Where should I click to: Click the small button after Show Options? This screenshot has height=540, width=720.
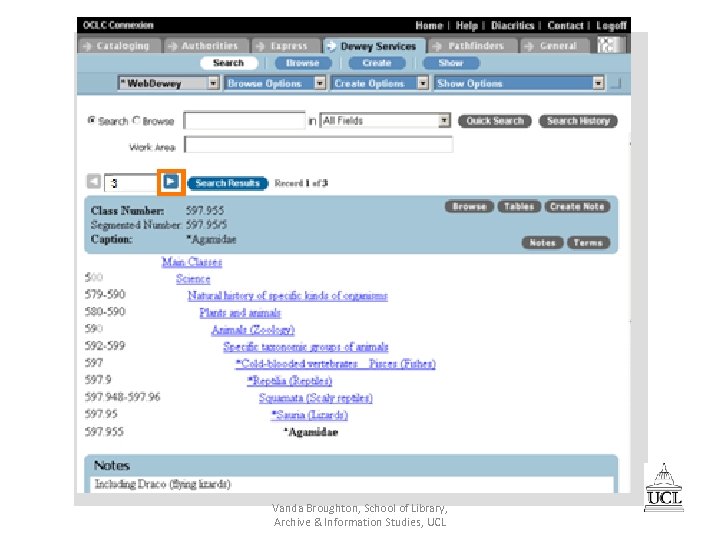(x=615, y=84)
